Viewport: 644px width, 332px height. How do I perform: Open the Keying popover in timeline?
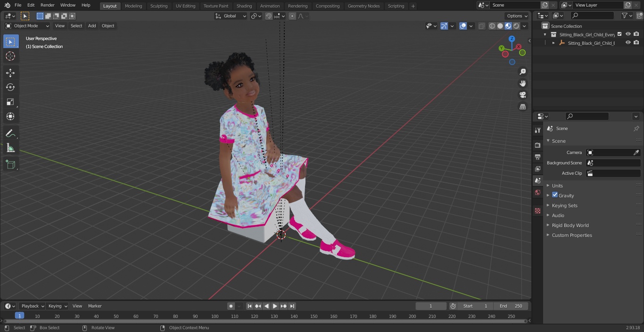click(58, 306)
